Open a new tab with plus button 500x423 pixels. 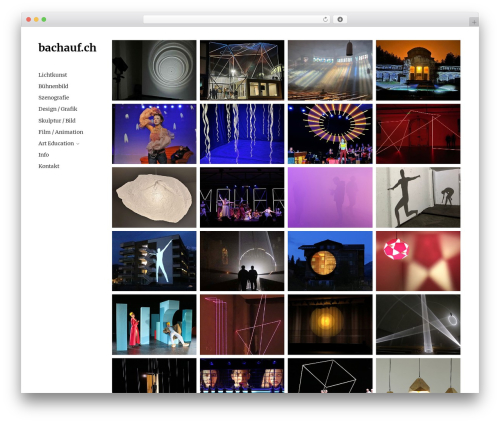(x=474, y=22)
